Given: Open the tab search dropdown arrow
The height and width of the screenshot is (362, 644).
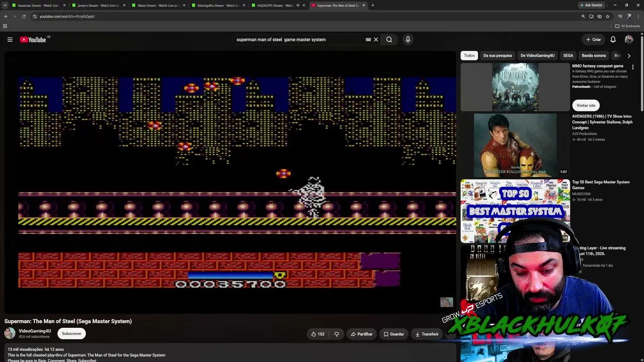Looking at the screenshot, I should point(5,5).
